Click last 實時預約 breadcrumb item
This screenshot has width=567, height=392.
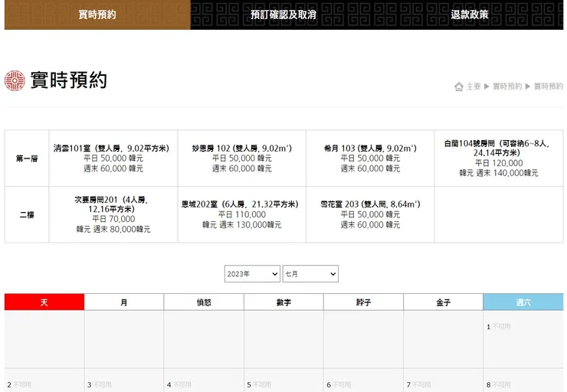tap(548, 87)
